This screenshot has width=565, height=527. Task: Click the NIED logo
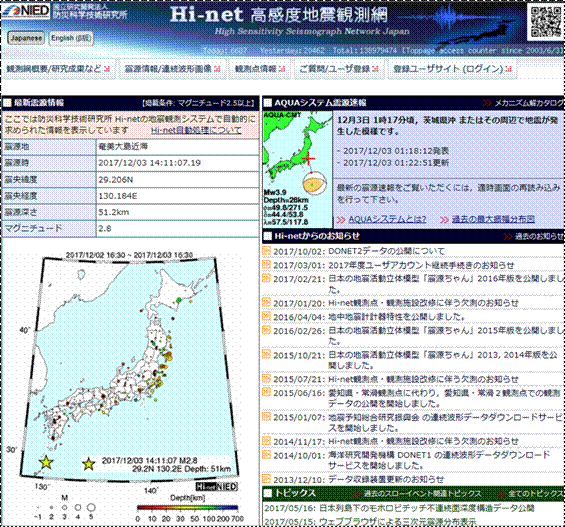[26, 11]
